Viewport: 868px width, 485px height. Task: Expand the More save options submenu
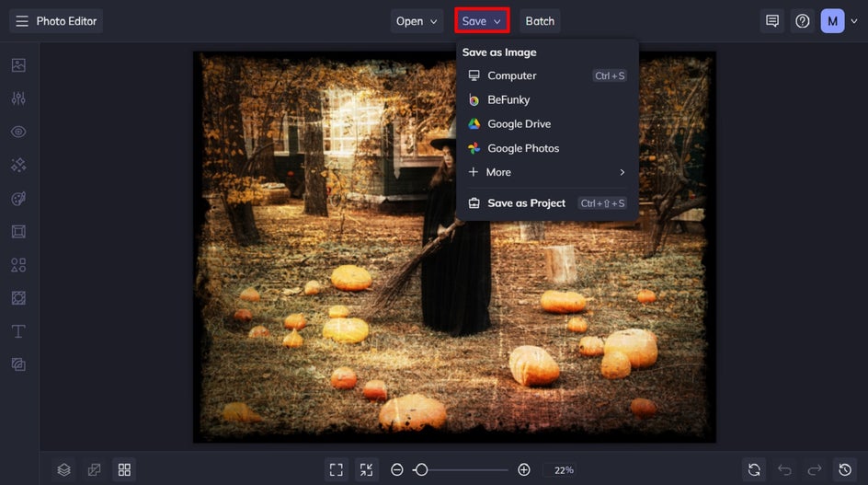pos(547,172)
